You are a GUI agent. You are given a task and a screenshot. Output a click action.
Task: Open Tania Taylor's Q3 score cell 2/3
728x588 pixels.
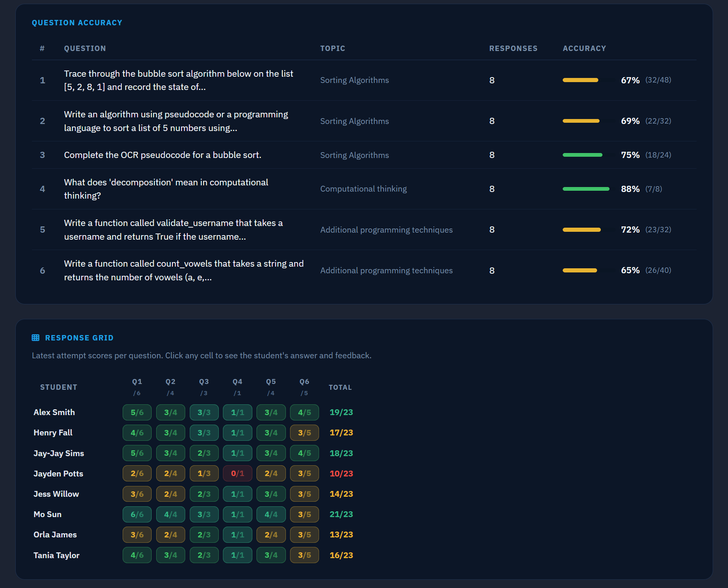point(204,555)
